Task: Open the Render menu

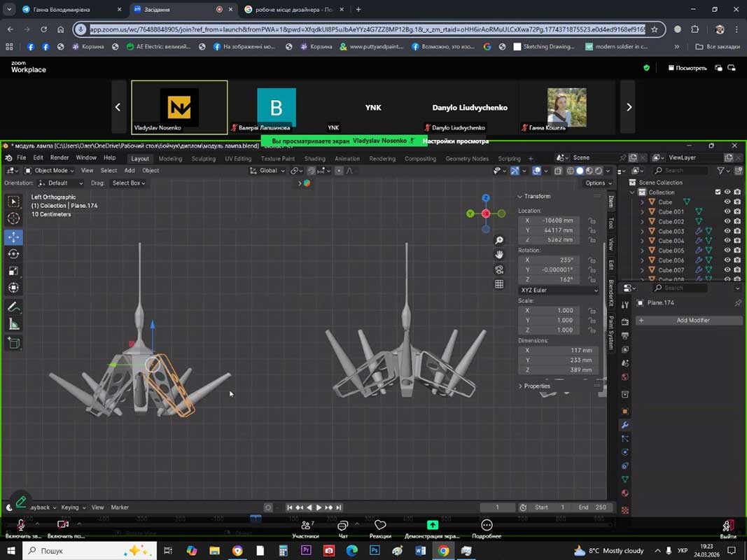Action: (x=60, y=158)
